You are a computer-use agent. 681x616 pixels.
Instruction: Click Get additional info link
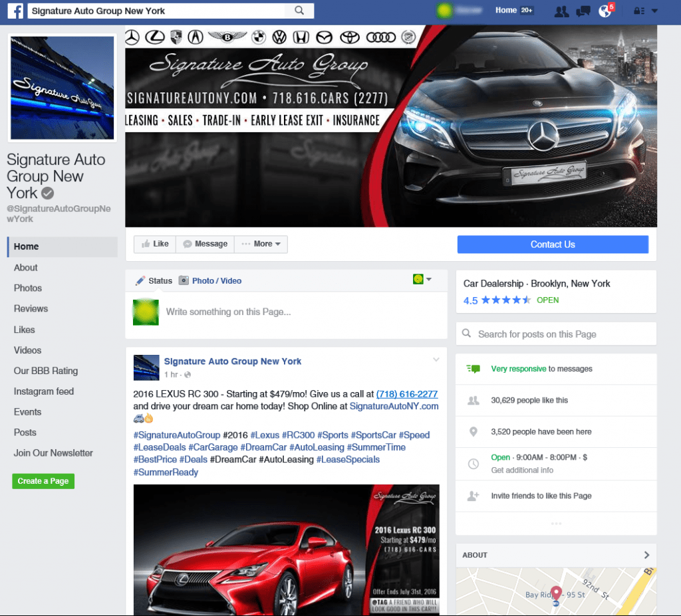pyautogui.click(x=522, y=470)
